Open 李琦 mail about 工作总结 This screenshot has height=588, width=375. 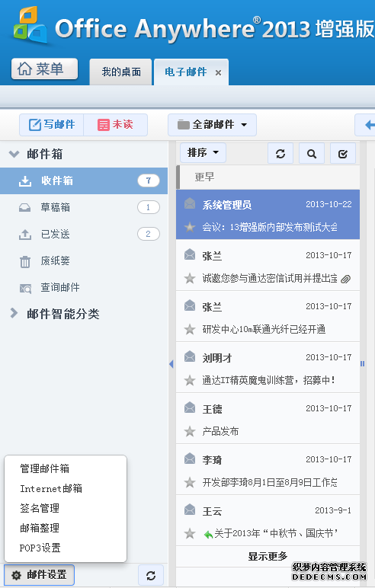[268, 469]
